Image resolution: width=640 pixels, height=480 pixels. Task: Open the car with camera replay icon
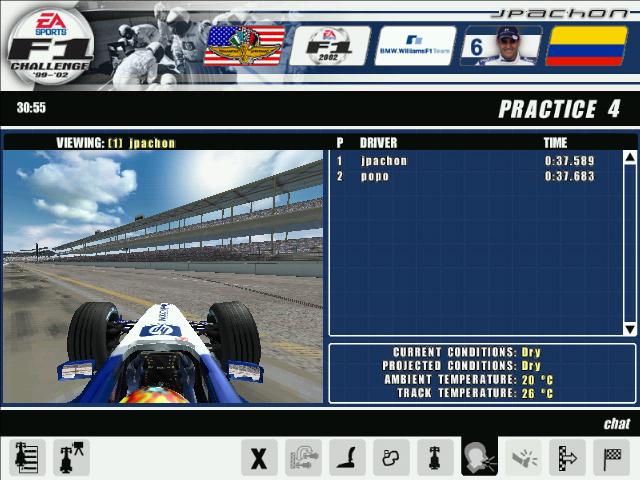[x=71, y=458]
